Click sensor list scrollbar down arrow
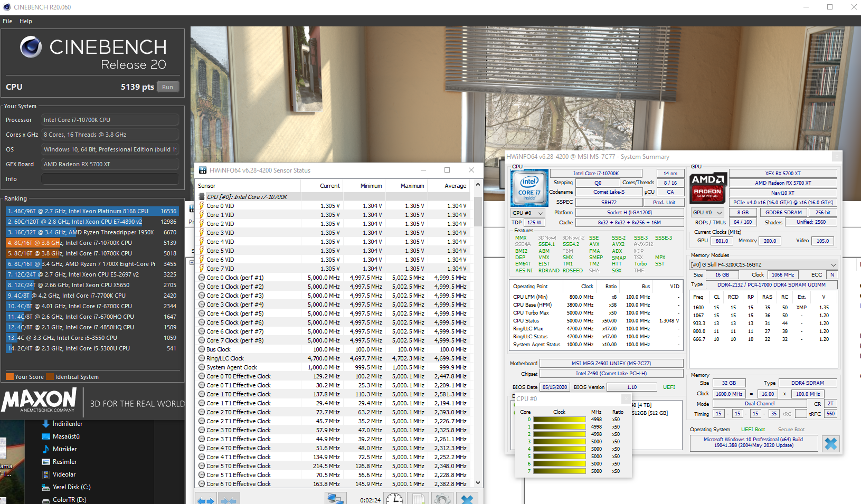Screen dimensions: 861x504 (478, 483)
